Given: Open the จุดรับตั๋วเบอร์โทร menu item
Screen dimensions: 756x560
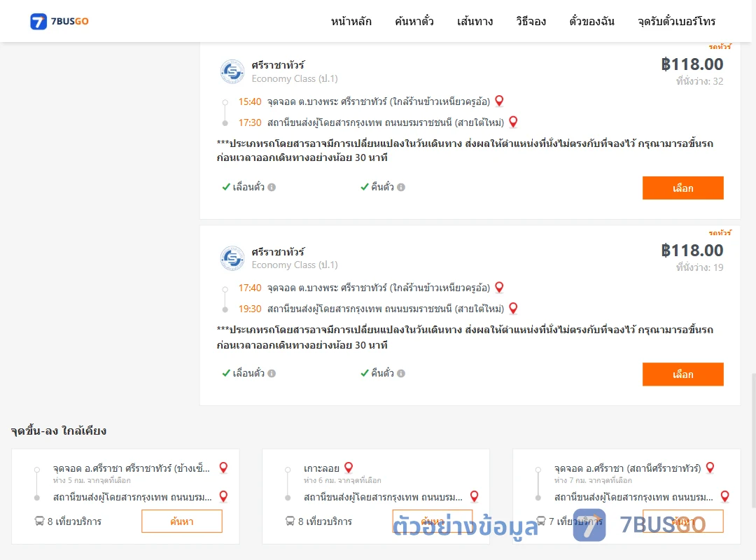Looking at the screenshot, I should tap(676, 21).
